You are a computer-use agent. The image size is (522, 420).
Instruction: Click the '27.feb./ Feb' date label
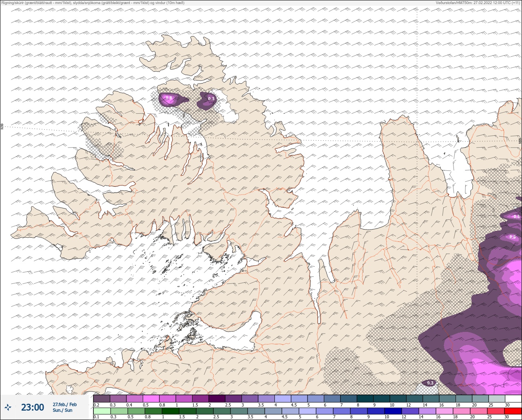(64, 404)
